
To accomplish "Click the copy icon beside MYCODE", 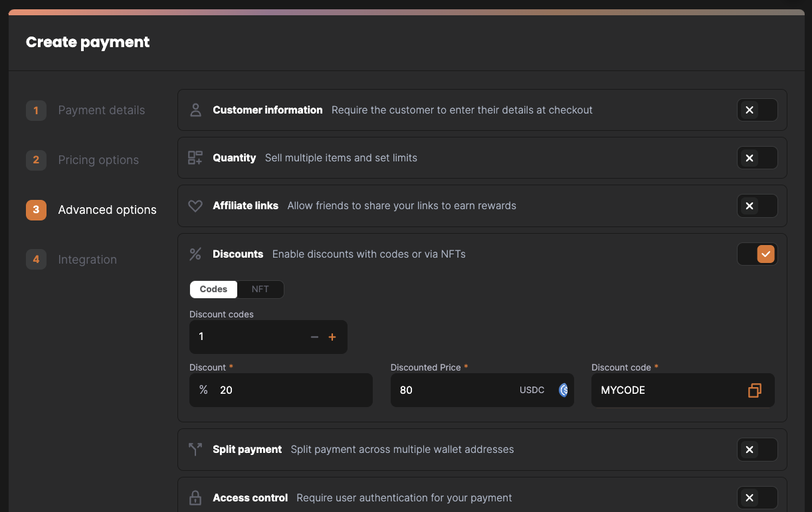I will click(x=754, y=390).
